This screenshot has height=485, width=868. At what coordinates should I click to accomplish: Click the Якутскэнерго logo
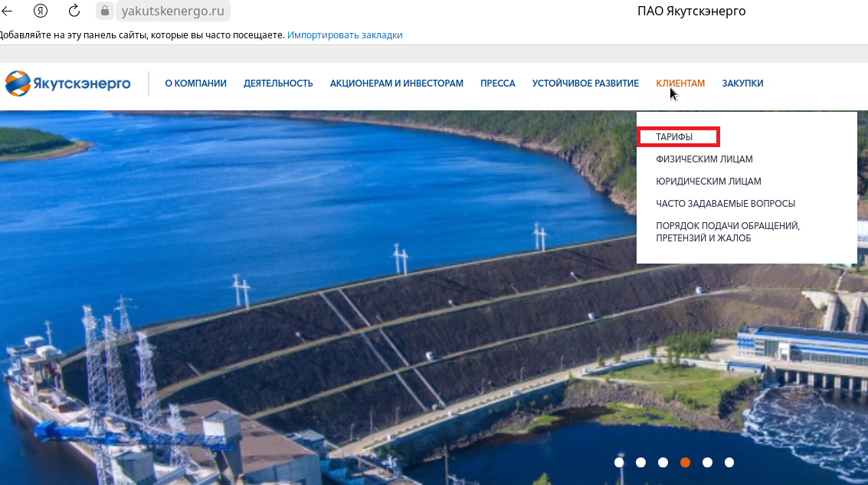pyautogui.click(x=68, y=84)
